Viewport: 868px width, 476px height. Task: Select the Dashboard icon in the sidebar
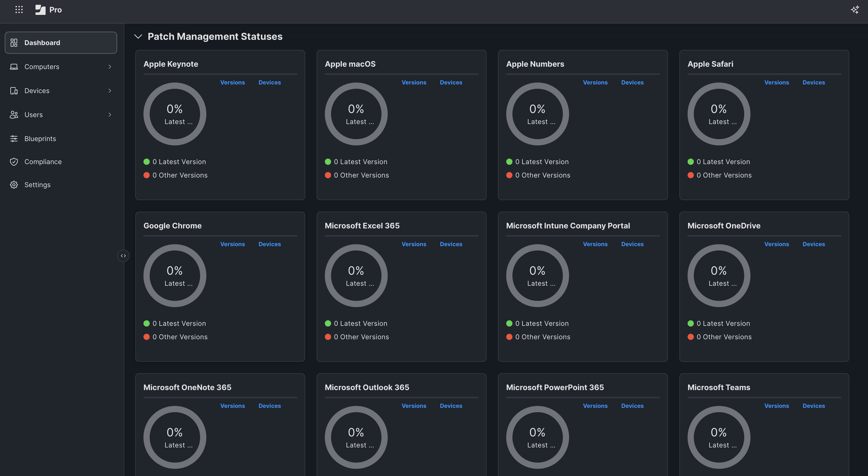14,42
